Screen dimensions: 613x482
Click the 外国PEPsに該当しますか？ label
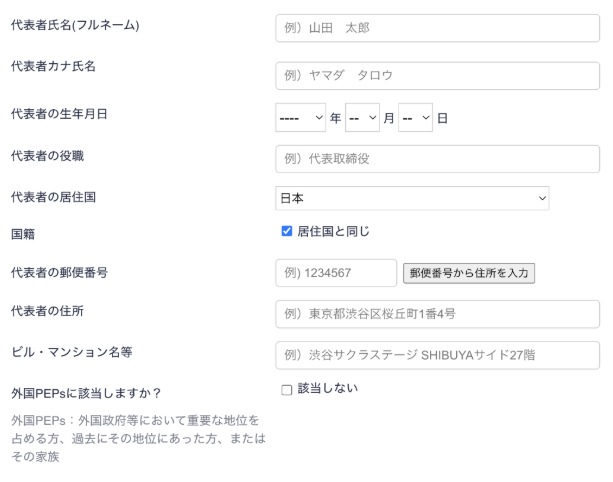coord(87,393)
